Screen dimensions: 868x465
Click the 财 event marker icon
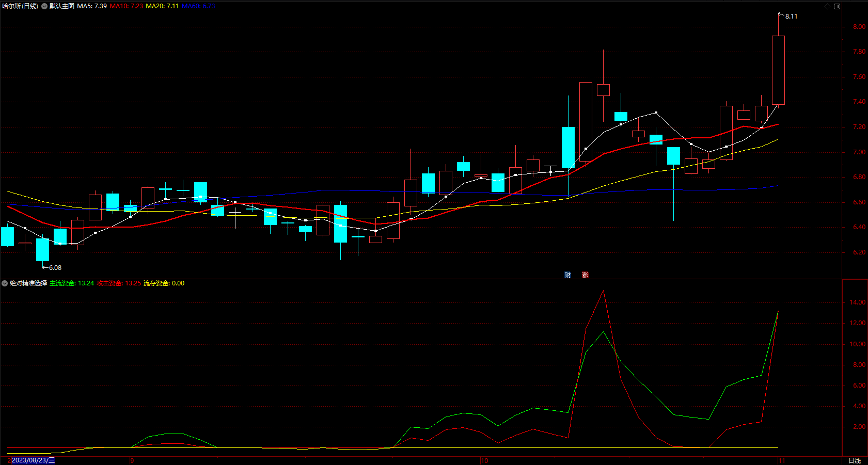click(567, 275)
